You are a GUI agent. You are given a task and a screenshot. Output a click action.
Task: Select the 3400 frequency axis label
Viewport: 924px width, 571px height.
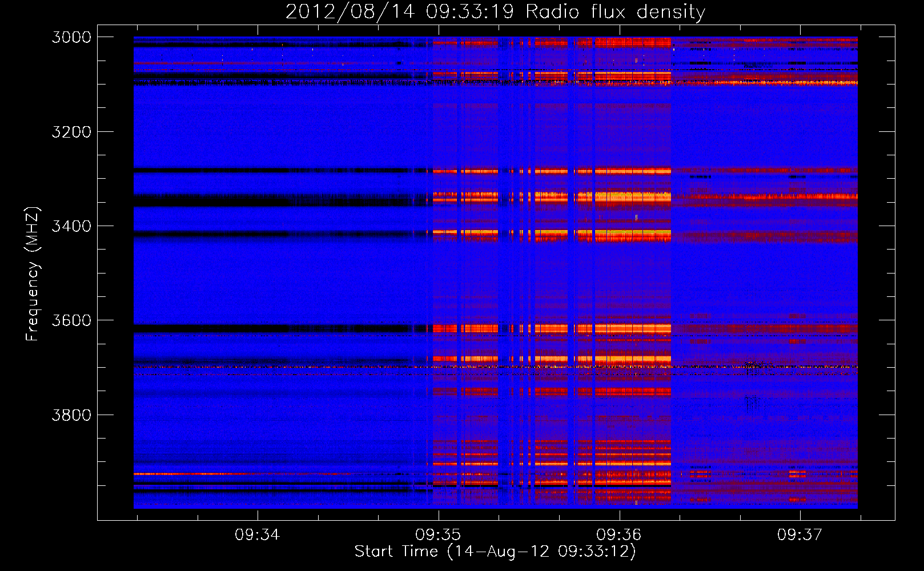(x=71, y=226)
